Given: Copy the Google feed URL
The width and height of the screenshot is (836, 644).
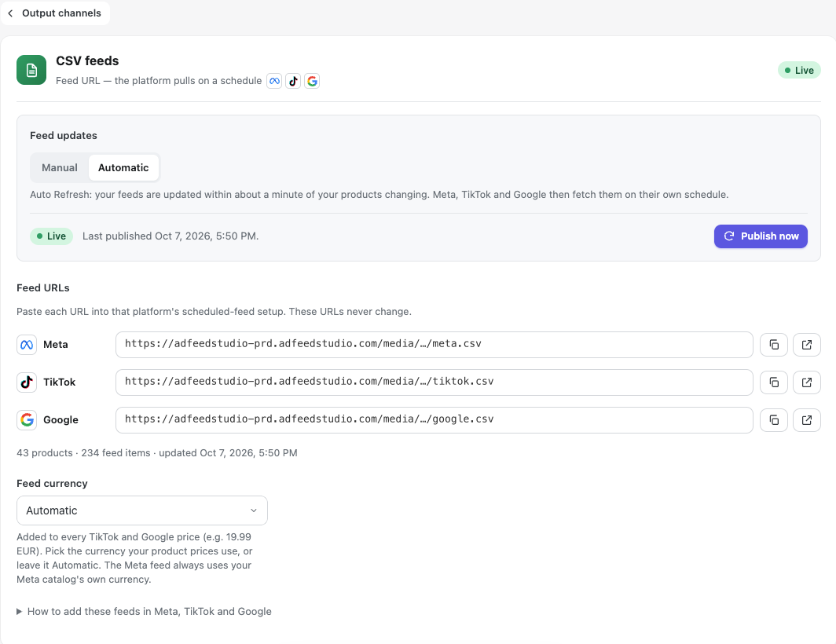Looking at the screenshot, I should click(774, 420).
